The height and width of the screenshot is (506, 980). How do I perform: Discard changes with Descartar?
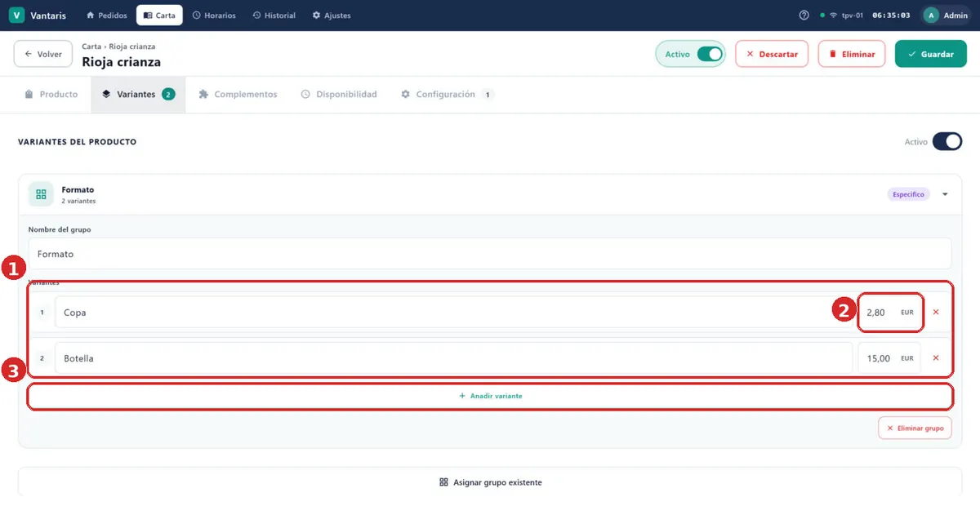772,54
